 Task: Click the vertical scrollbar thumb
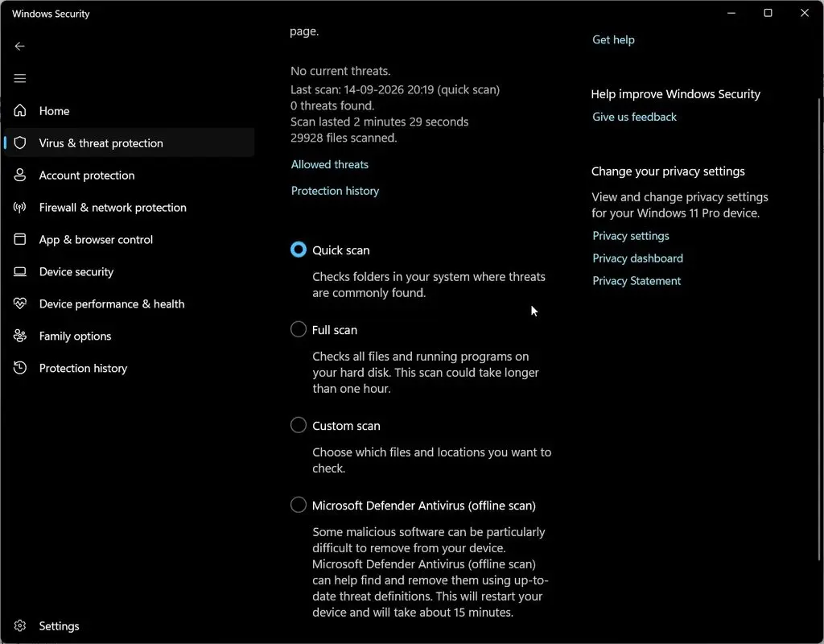(820, 329)
